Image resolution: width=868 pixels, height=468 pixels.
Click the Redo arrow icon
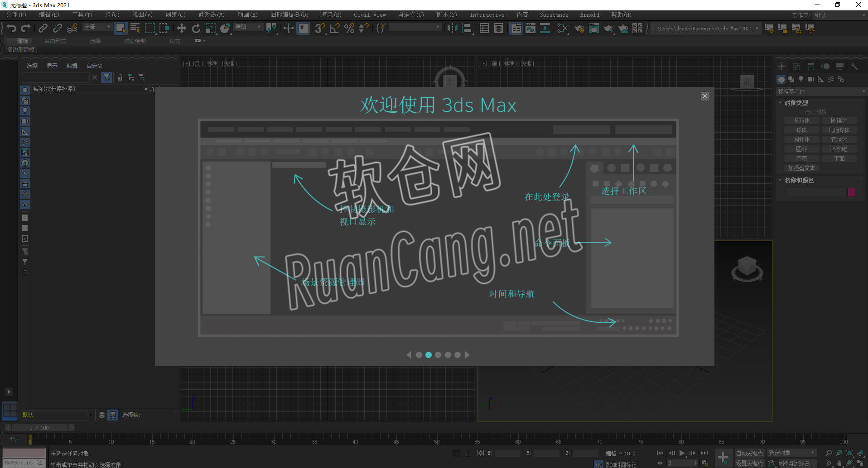pyautogui.click(x=26, y=28)
